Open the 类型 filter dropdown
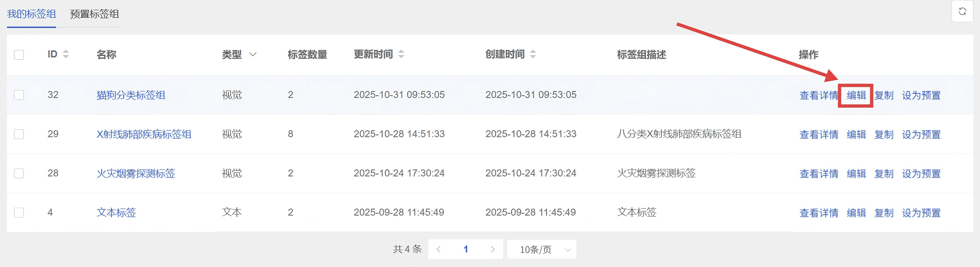 tap(253, 55)
